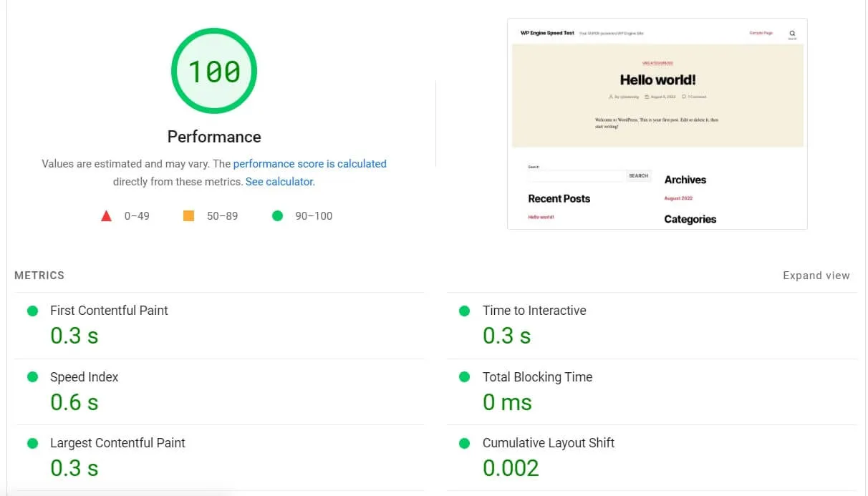Click the Recent Posts heading in thumbnail
Screen dimensions: 868x496
point(559,198)
